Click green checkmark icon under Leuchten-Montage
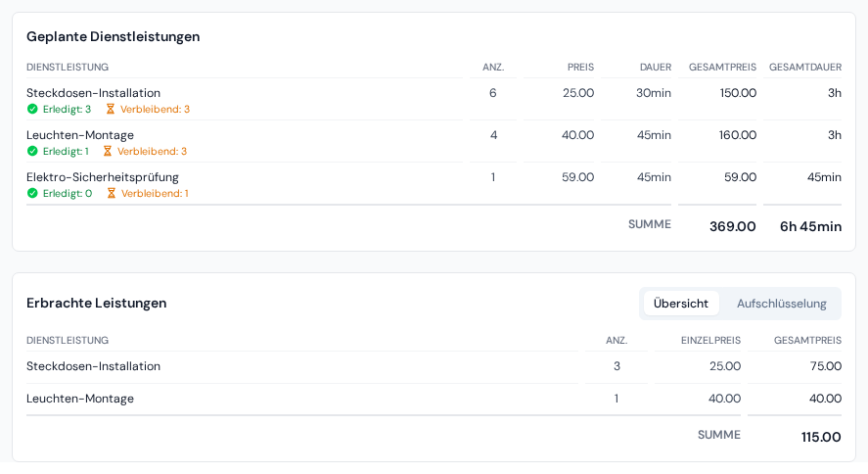This screenshot has height=474, width=868. point(32,151)
